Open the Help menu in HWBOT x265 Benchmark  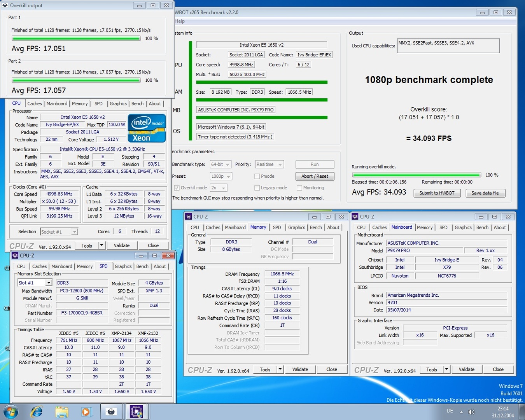pyautogui.click(x=180, y=21)
